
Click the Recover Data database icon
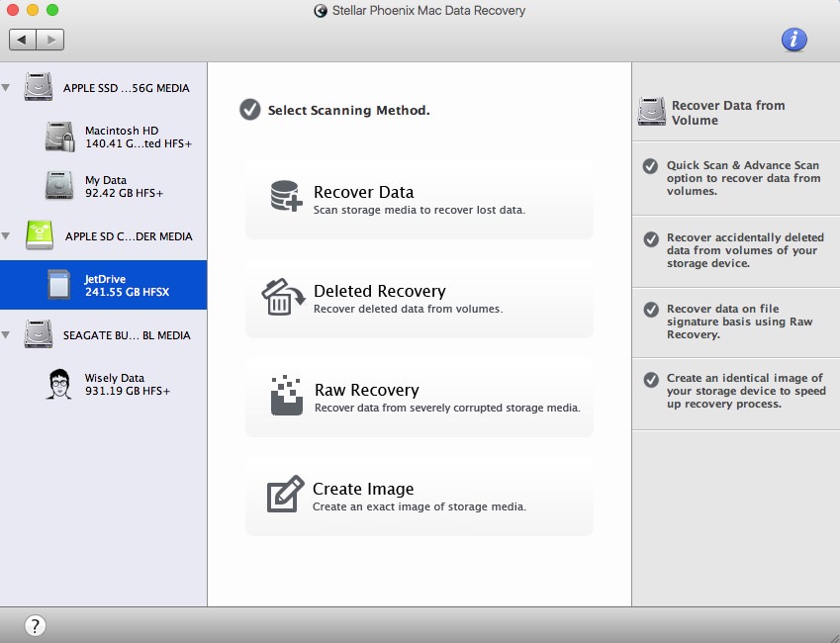pos(287,196)
